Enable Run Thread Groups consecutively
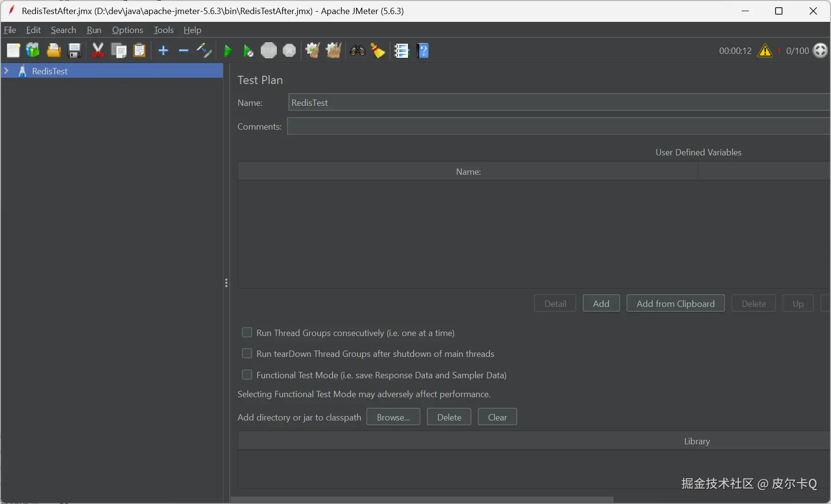The height and width of the screenshot is (504, 831). pos(247,333)
